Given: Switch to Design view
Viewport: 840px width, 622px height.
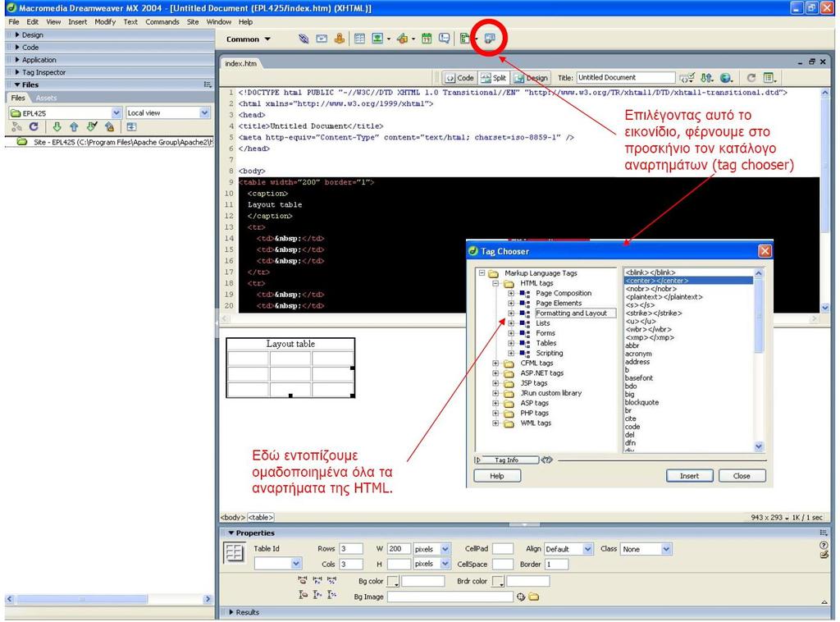Looking at the screenshot, I should click(531, 78).
